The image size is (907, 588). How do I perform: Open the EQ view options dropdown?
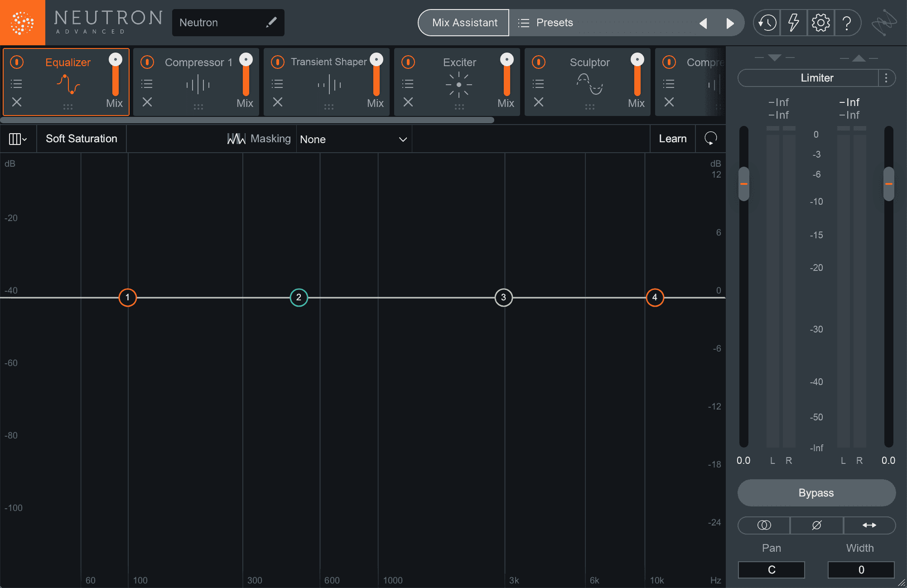[18, 139]
